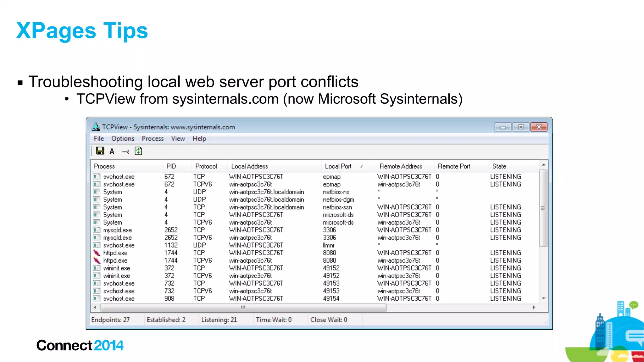Screen dimensions: 644x362
Task: Click the icon of svchost.exe PID 1132 row
Action: click(97, 245)
